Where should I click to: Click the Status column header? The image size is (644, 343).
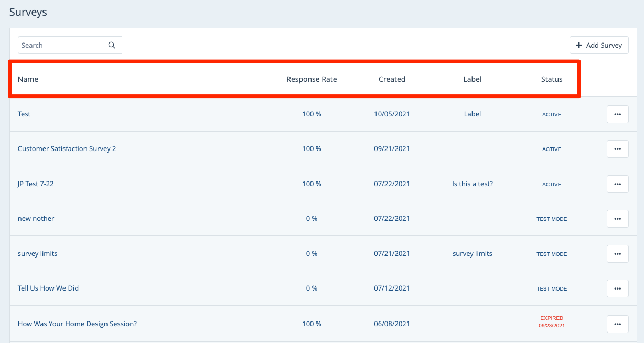tap(552, 79)
